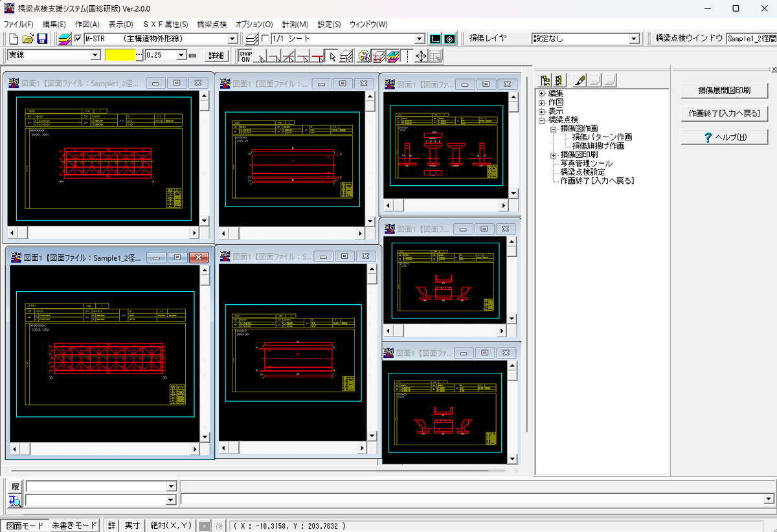Select 写真管理ツール in the tree
The height and width of the screenshot is (532, 777).
pyautogui.click(x=586, y=164)
